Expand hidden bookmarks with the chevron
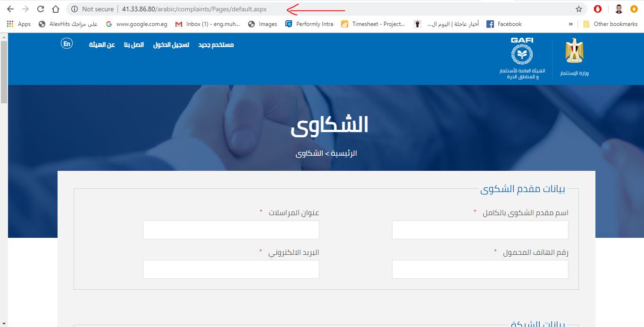The image size is (644, 327). (571, 24)
